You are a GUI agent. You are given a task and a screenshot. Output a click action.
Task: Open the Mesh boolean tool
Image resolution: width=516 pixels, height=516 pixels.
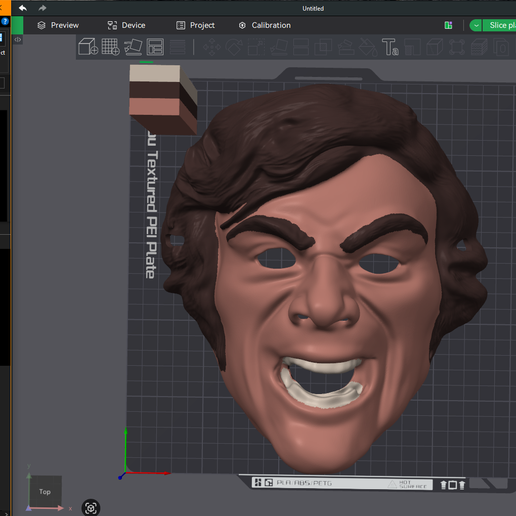tap(323, 47)
